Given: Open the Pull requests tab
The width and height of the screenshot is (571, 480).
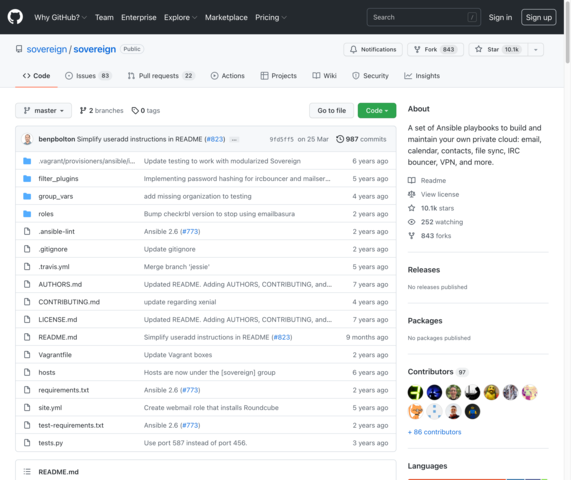Looking at the screenshot, I should point(161,76).
